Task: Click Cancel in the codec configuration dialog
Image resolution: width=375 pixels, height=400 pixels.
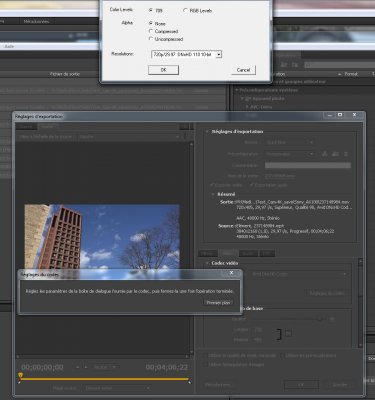Action: click(x=243, y=70)
